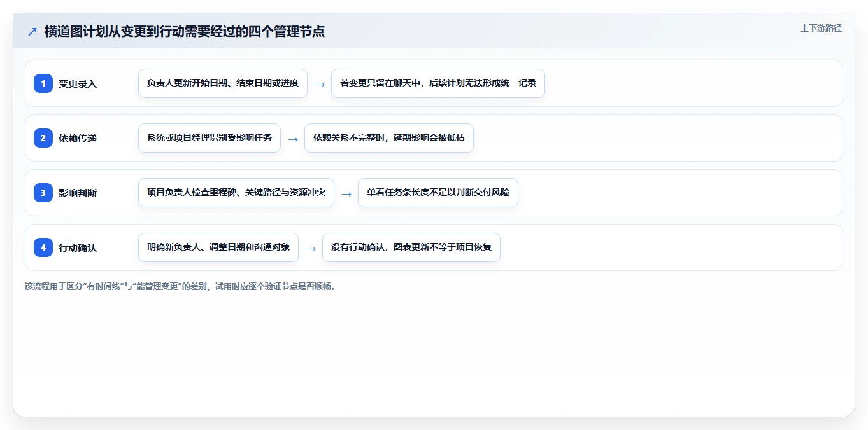Click the blue step number 1 badge

click(x=43, y=83)
